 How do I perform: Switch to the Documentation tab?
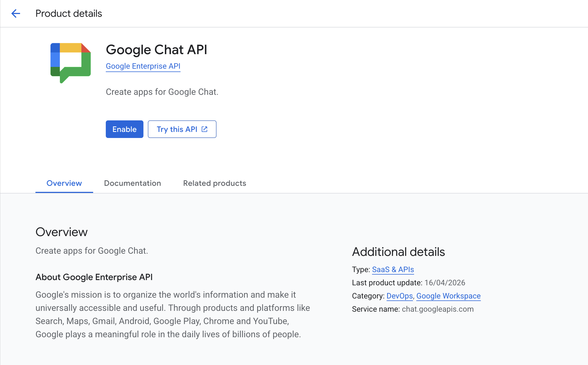click(x=132, y=183)
